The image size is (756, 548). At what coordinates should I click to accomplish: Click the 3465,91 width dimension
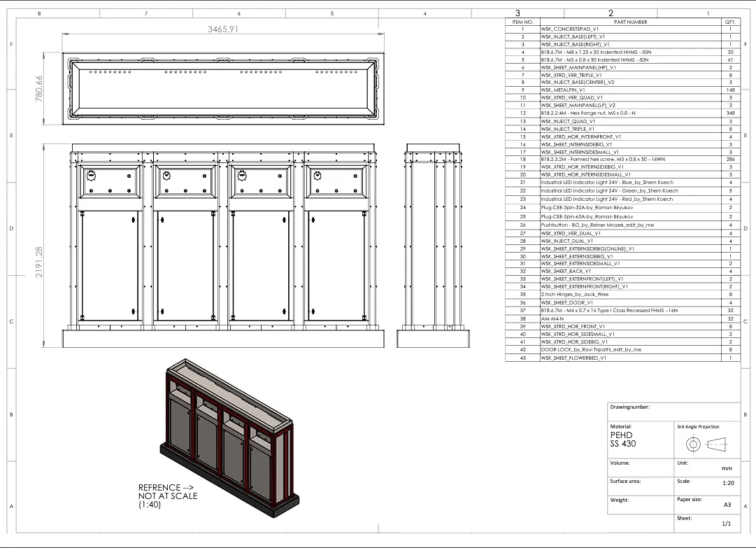pyautogui.click(x=223, y=29)
